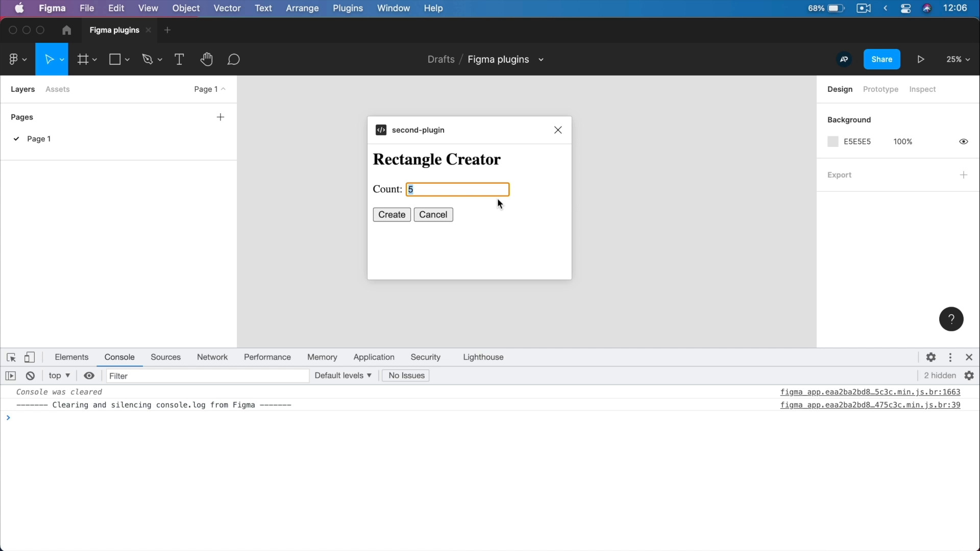Select the Rectangle shape tool
Screen dimensions: 980x551
[115, 59]
